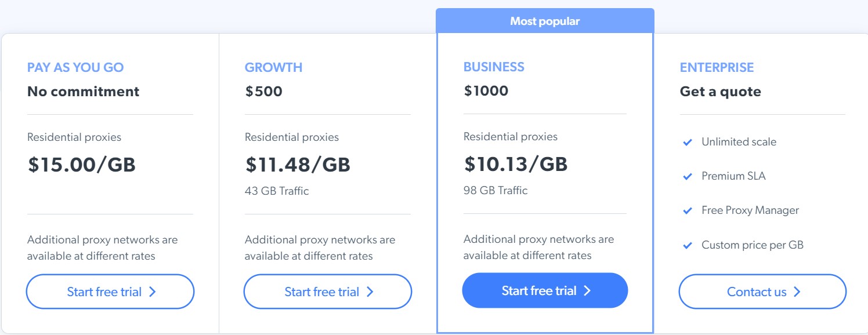Click the $11.48/GB price text

pos(298,165)
